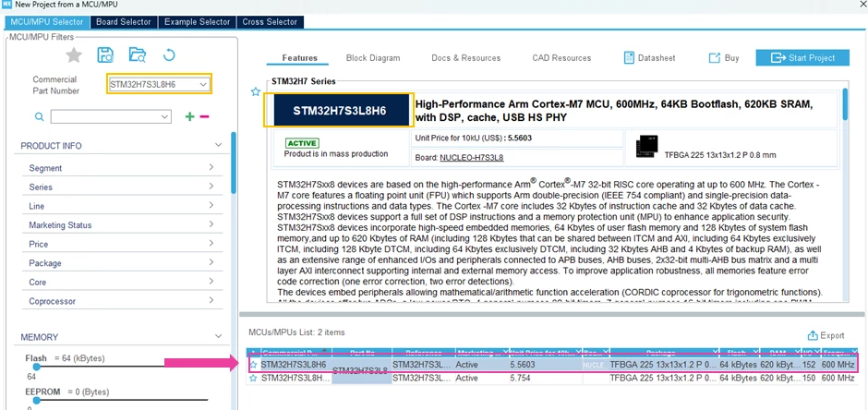868x410 pixels.
Task: Switch to the MCU/MPU Selector tab
Action: (x=46, y=22)
